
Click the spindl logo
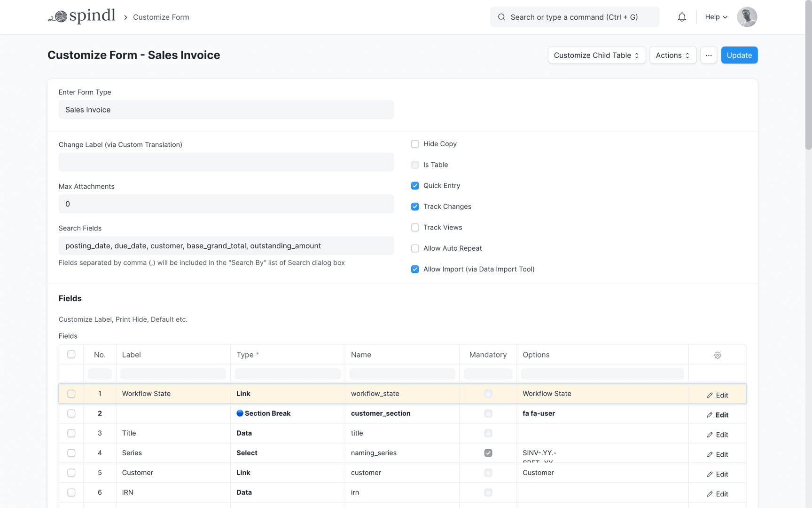[x=82, y=16]
